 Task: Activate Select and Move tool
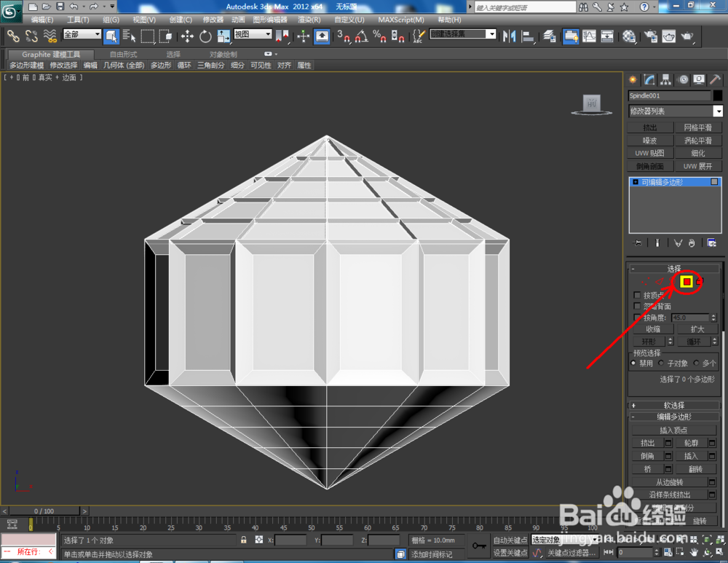pyautogui.click(x=187, y=36)
